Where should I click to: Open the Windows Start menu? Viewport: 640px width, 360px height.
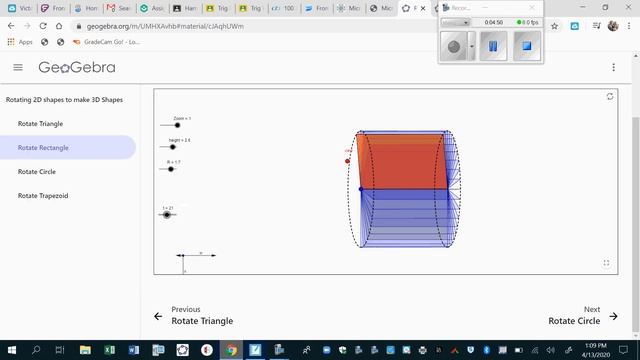(x=12, y=350)
